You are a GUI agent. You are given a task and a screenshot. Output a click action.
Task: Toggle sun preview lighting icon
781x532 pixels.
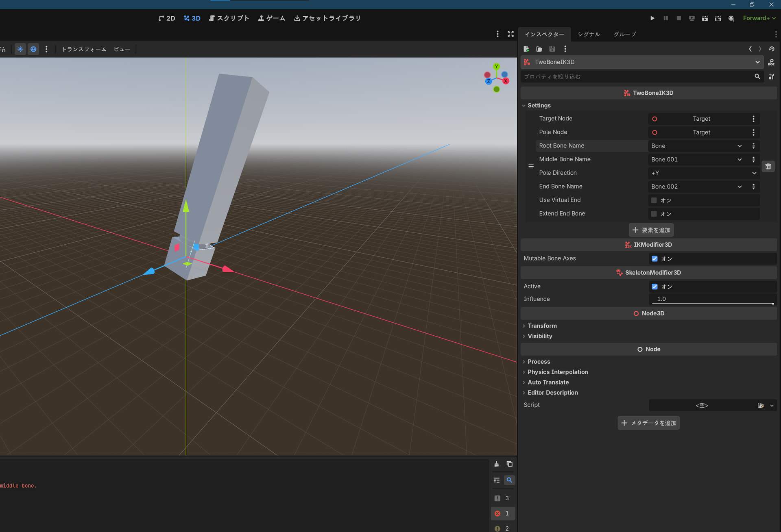coord(20,49)
